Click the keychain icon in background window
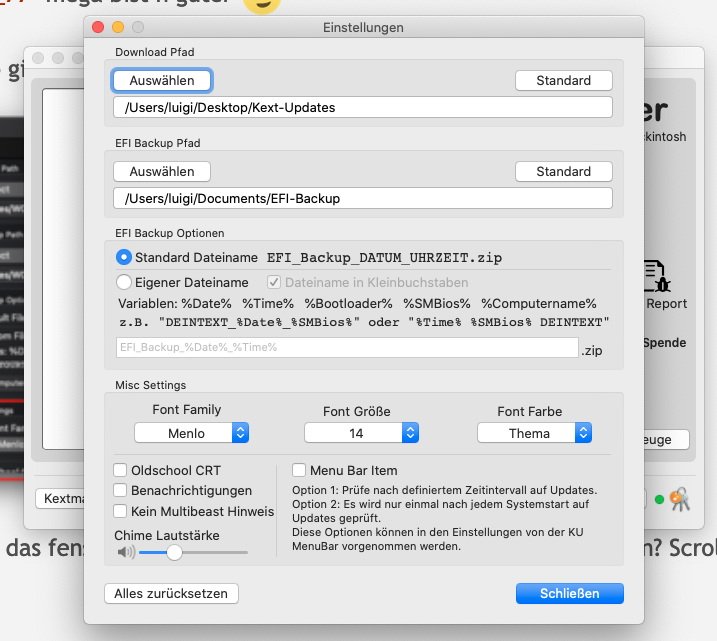The image size is (717, 641). click(x=680, y=499)
